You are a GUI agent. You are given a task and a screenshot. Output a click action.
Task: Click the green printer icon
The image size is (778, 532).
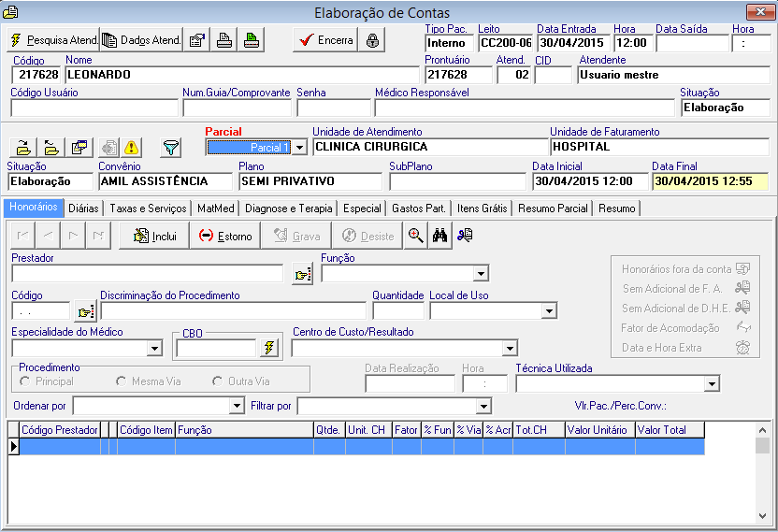[252, 39]
